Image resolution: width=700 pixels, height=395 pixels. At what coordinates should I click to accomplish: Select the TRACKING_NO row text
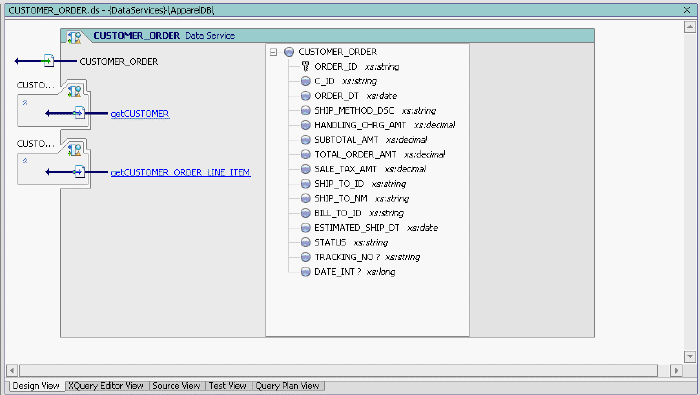[x=367, y=257]
